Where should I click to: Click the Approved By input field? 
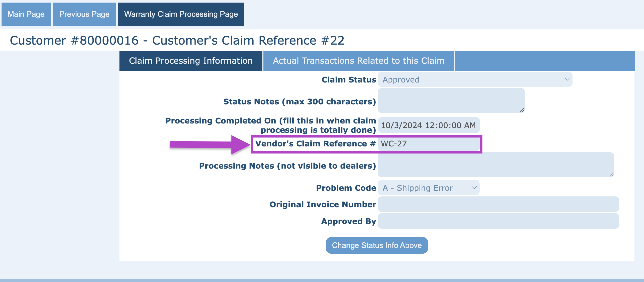coord(498,221)
